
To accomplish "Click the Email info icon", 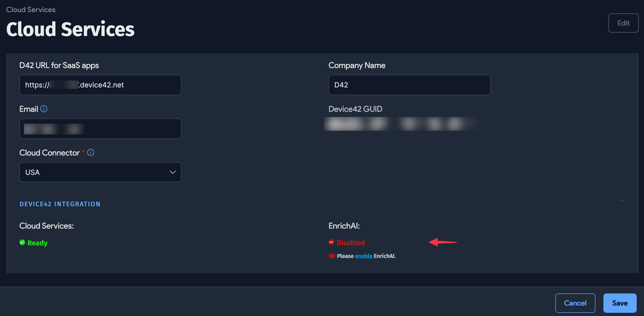I will [x=44, y=109].
